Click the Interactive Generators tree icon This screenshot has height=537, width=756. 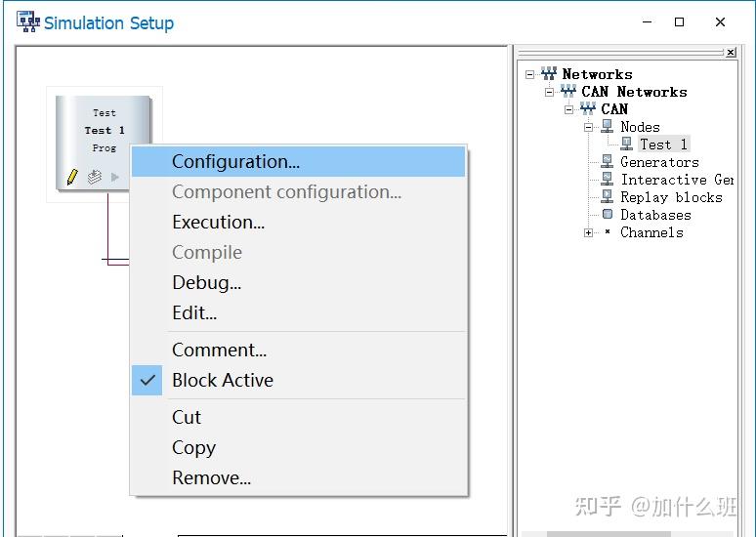[x=608, y=180]
